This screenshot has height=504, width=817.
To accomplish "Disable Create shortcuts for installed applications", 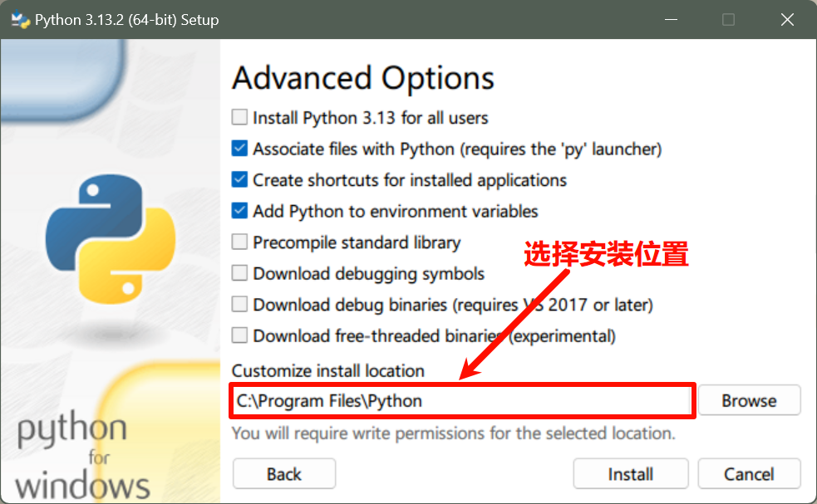I will coord(239,180).
